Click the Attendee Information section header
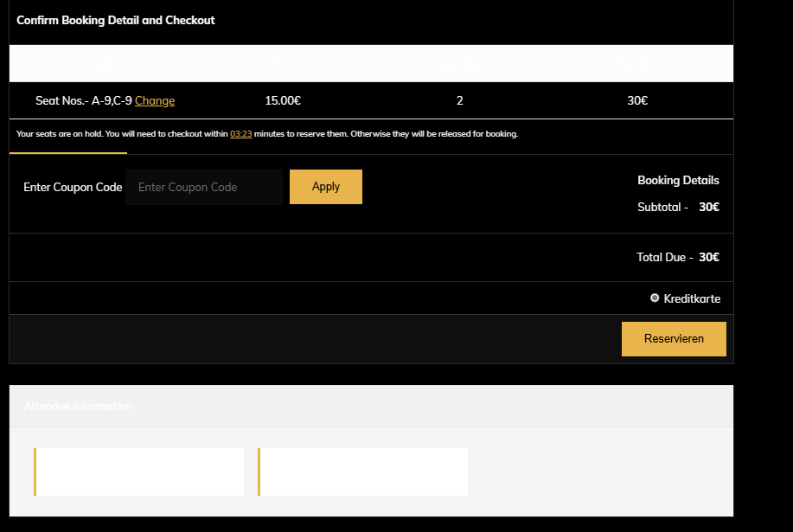This screenshot has height=532, width=793. [78, 406]
